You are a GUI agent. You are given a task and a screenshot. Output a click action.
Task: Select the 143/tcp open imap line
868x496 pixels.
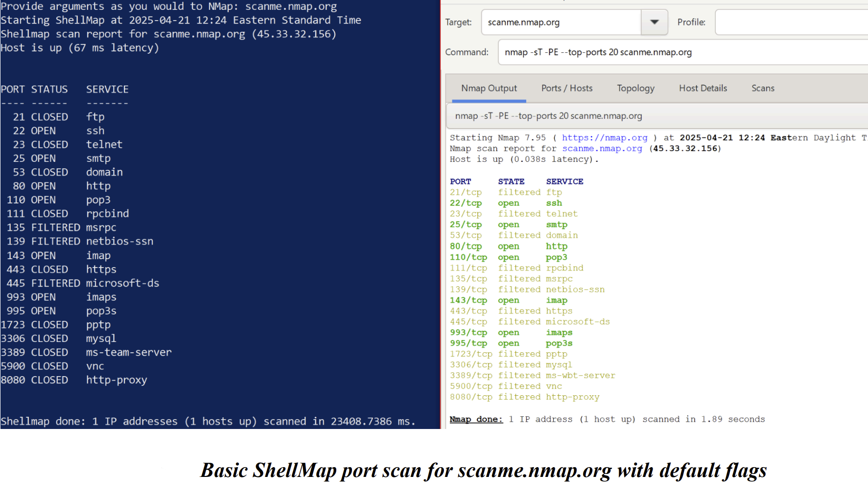click(509, 300)
